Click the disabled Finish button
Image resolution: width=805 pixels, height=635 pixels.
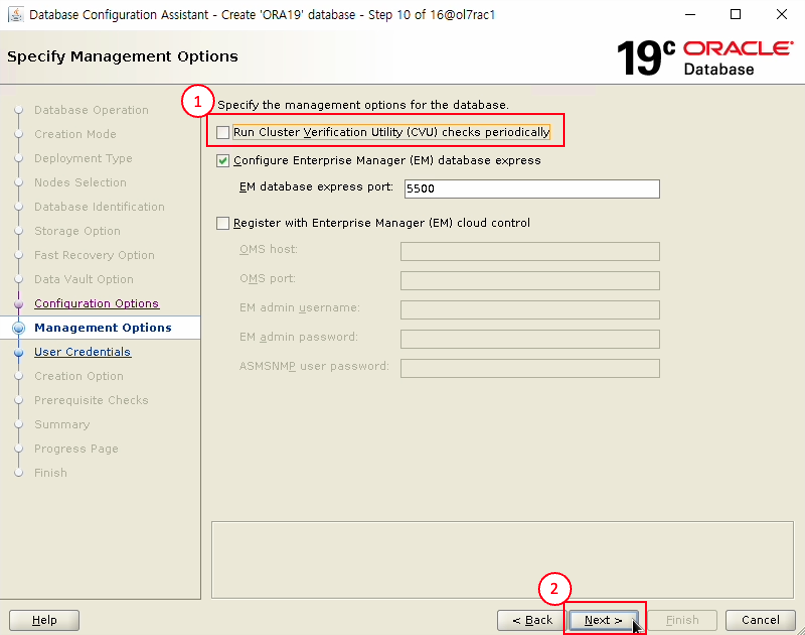(x=682, y=620)
